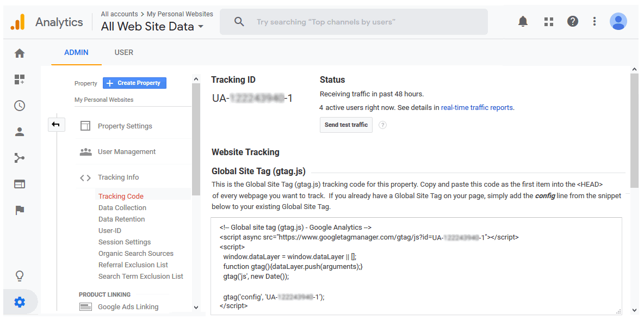Click the Admin gear icon
The image size is (644, 319).
[x=20, y=302]
